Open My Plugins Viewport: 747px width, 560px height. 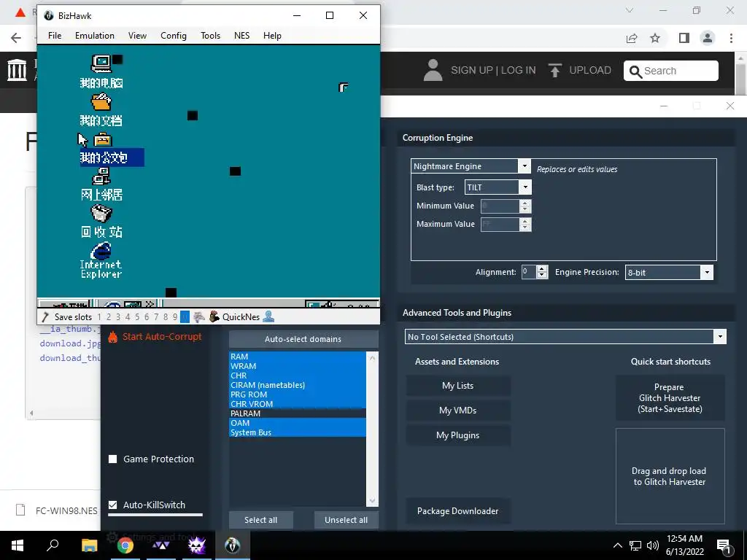[x=458, y=435]
